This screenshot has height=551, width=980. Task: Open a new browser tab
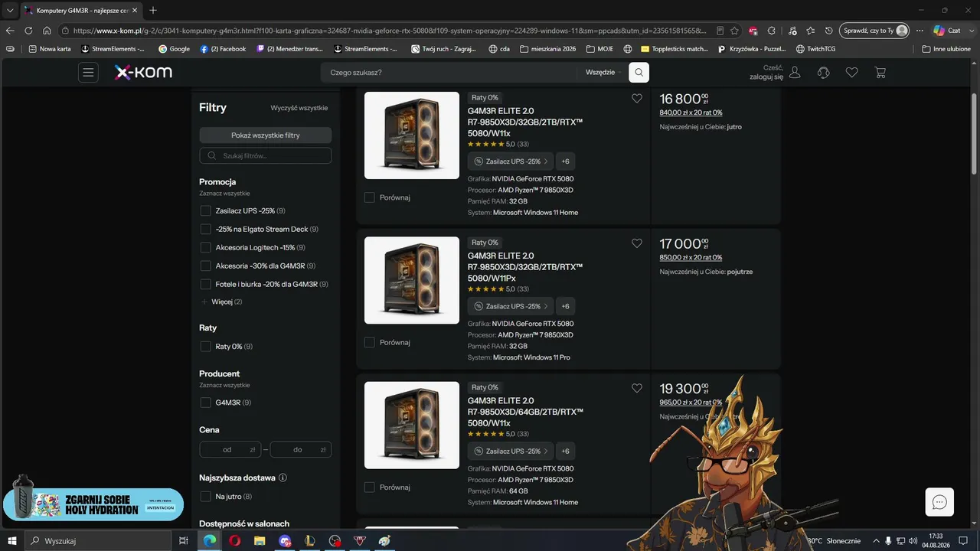[153, 10]
